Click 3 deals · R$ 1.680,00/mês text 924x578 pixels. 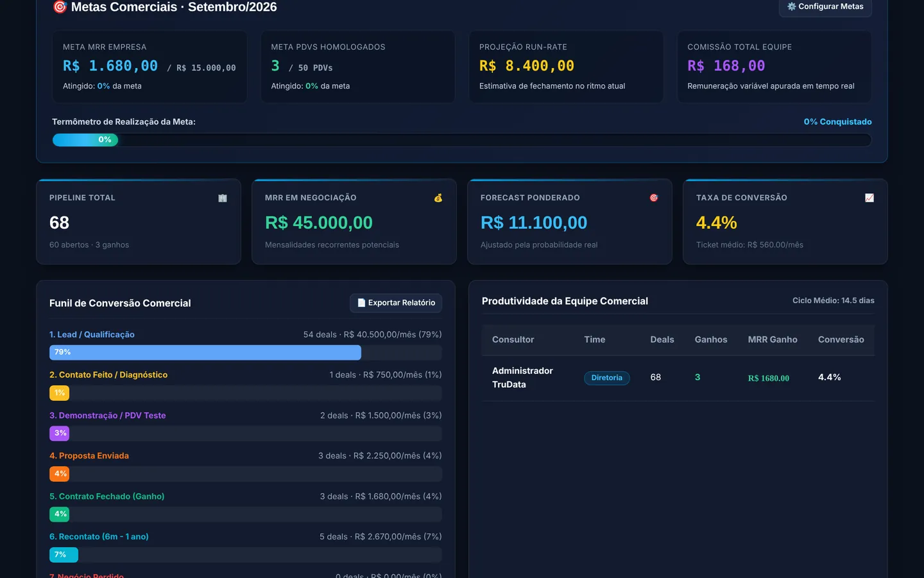click(x=381, y=496)
